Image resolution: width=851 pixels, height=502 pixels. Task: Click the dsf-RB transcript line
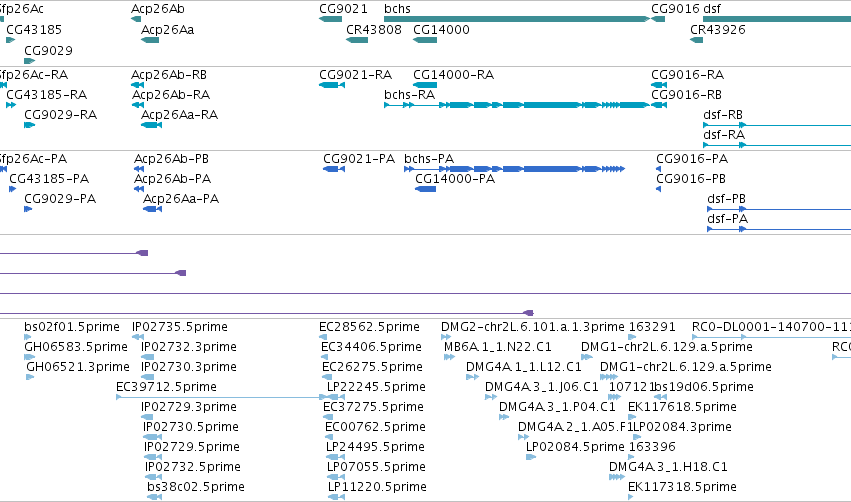[x=777, y=125]
